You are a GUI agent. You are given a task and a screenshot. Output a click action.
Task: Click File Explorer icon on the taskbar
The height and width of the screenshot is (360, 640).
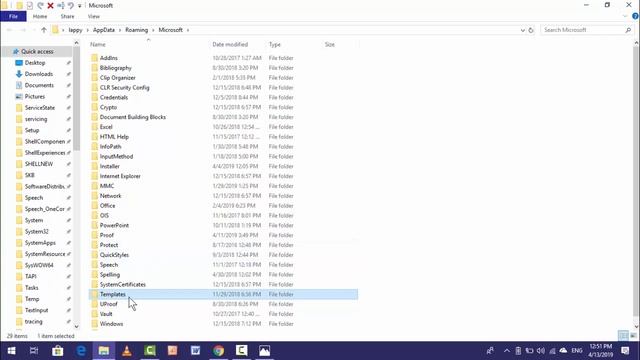(x=104, y=351)
